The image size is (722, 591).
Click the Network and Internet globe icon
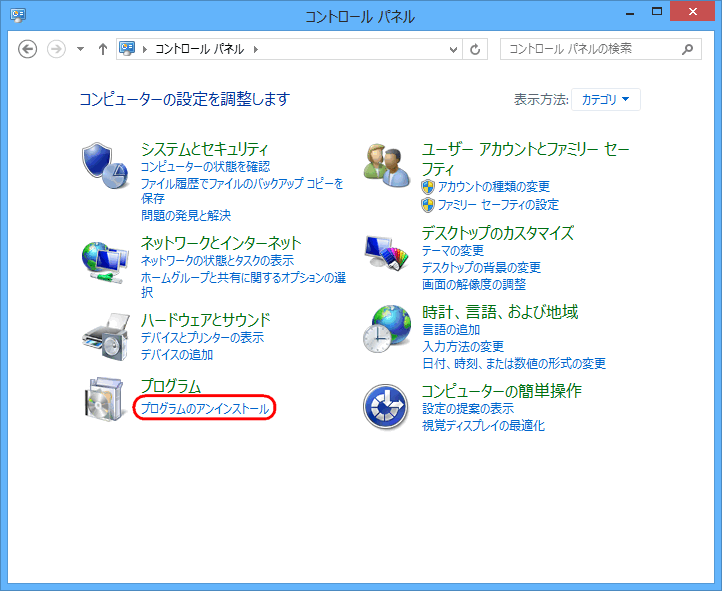point(105,262)
